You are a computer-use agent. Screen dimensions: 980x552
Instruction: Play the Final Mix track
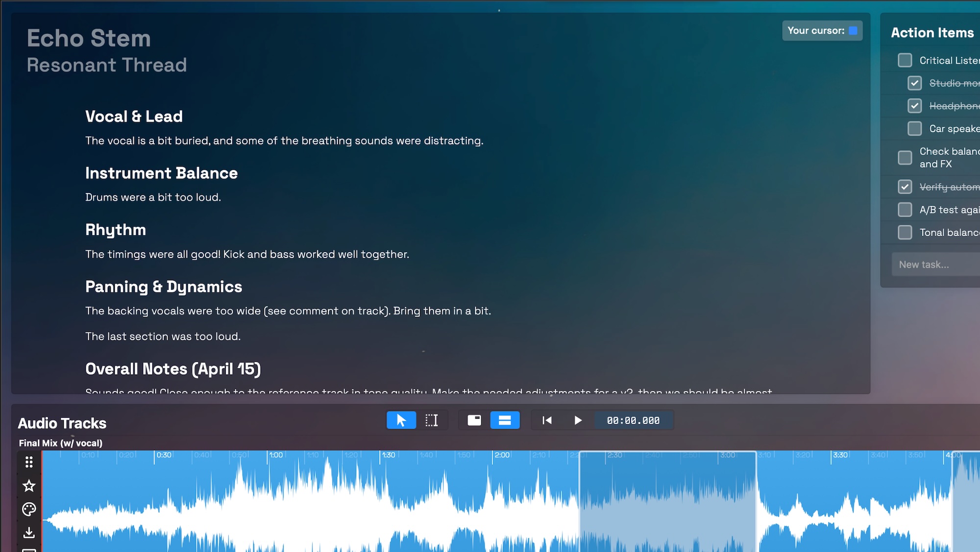coord(578,420)
